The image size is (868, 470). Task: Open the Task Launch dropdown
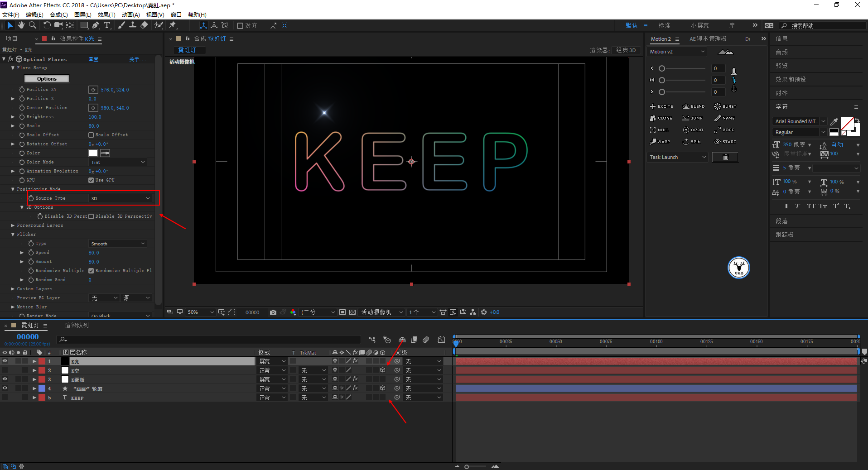pyautogui.click(x=677, y=157)
